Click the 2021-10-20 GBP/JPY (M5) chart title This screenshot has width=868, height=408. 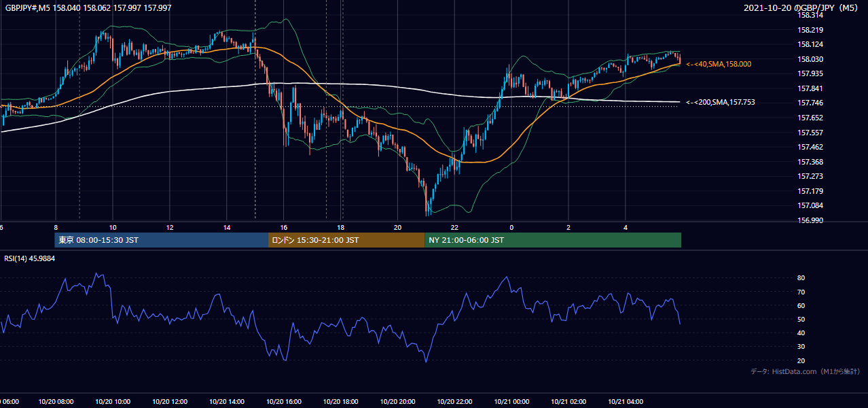(x=801, y=8)
